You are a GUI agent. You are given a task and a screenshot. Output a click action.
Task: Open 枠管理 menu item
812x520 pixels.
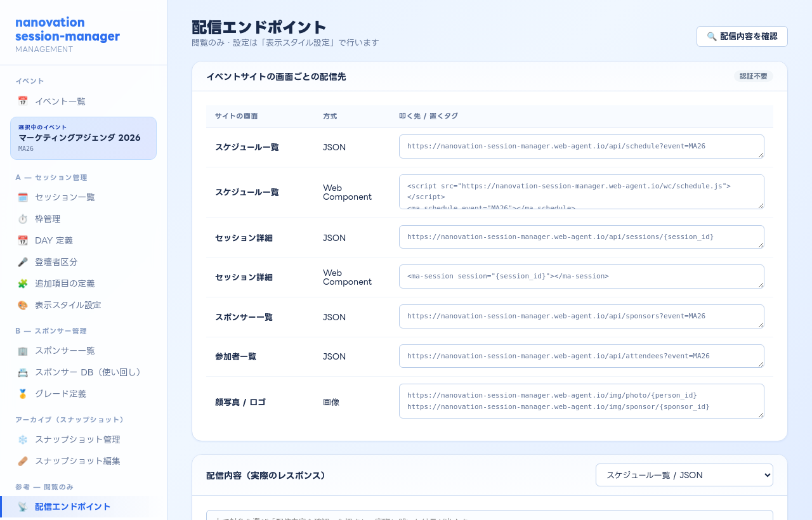point(83,219)
